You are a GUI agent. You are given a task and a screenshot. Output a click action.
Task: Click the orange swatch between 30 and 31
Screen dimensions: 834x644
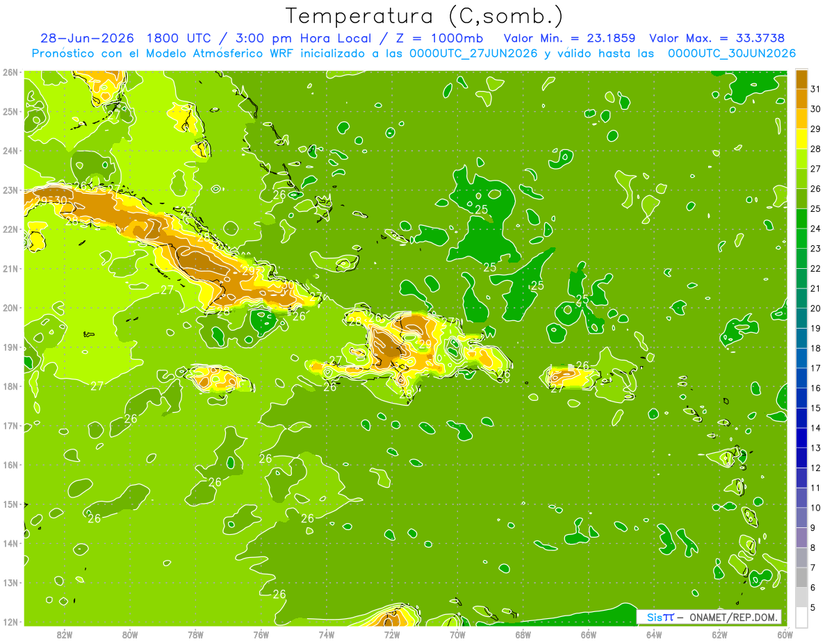coord(801,98)
